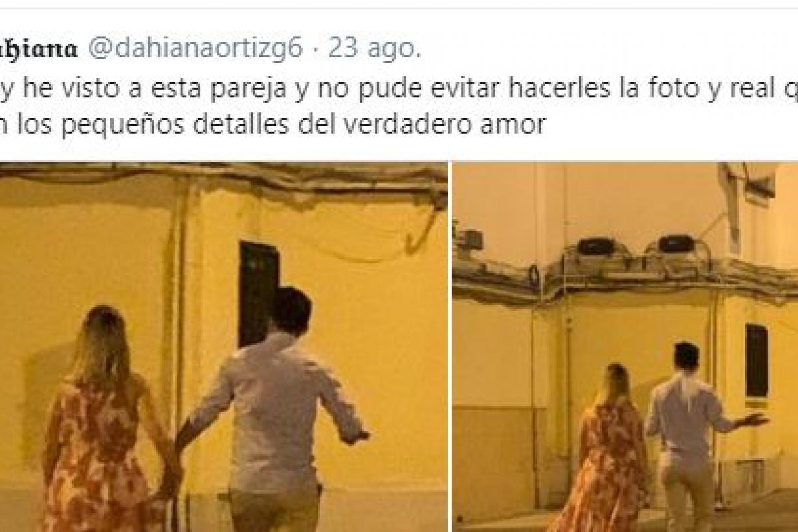Open the left photo of the couple
The image size is (798, 532).
[223, 347]
